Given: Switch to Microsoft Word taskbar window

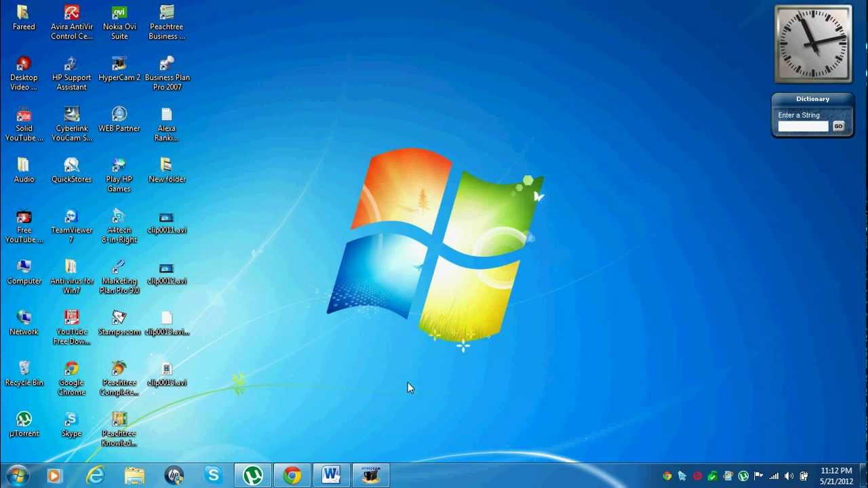Looking at the screenshot, I should [x=331, y=476].
